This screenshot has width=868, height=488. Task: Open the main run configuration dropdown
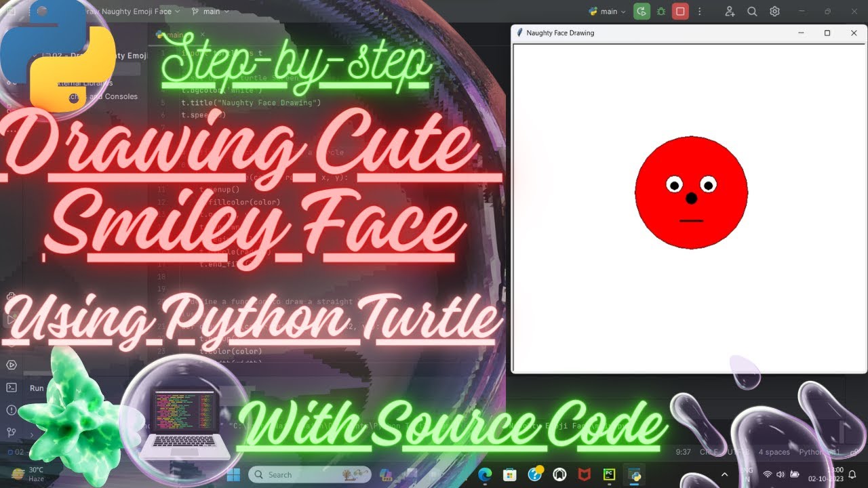point(608,12)
